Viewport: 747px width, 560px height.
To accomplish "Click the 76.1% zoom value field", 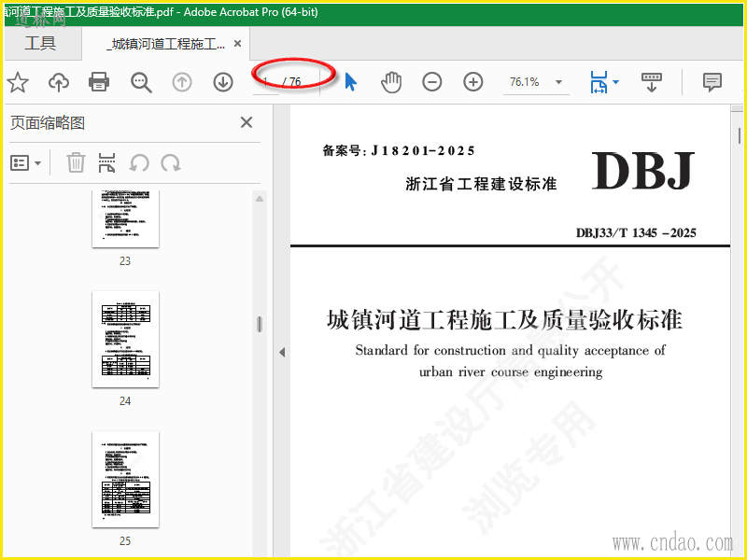I will point(525,82).
